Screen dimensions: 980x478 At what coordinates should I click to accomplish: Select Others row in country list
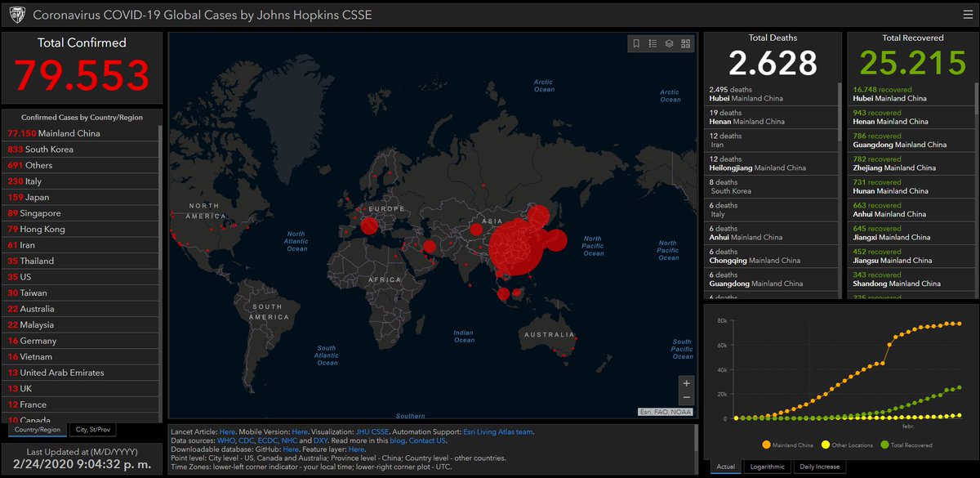click(x=81, y=165)
